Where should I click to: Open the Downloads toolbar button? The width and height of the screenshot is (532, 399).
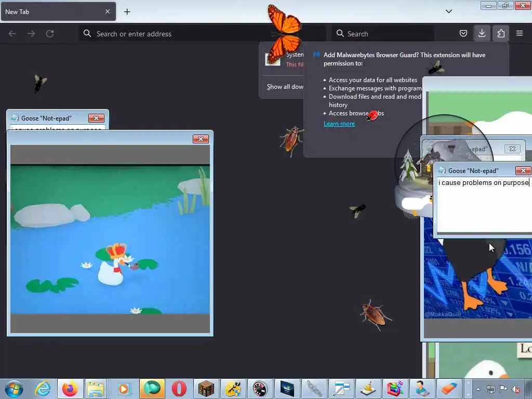click(482, 34)
